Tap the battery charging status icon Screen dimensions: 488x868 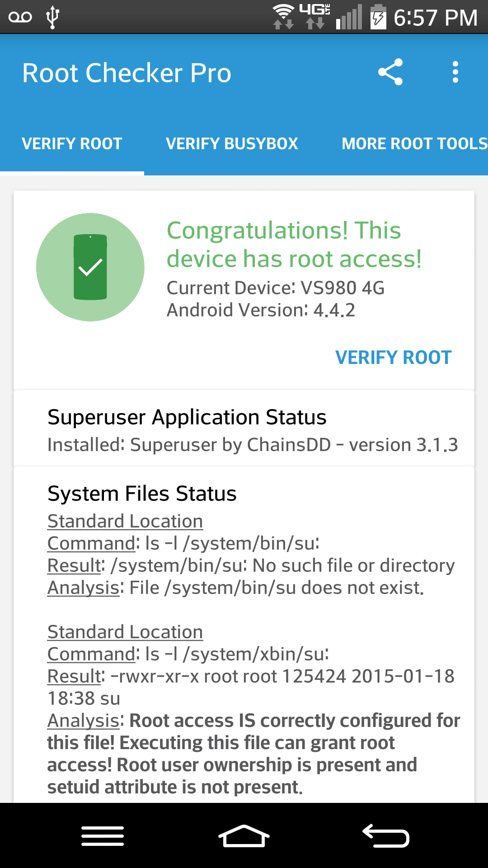point(378,17)
